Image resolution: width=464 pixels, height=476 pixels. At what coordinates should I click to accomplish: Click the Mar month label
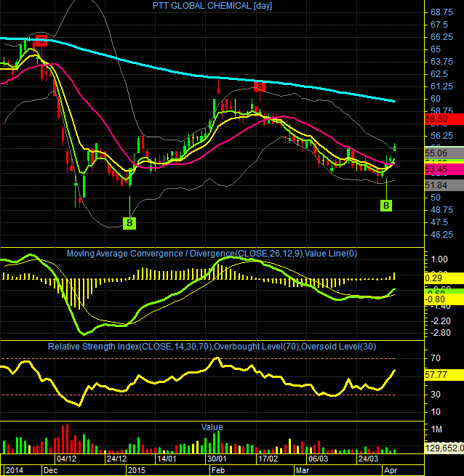(303, 470)
